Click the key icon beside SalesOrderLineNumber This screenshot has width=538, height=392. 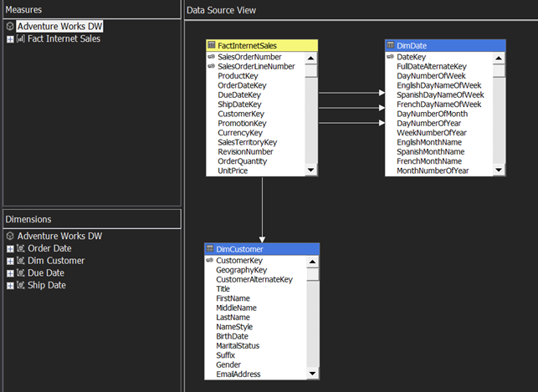click(212, 66)
